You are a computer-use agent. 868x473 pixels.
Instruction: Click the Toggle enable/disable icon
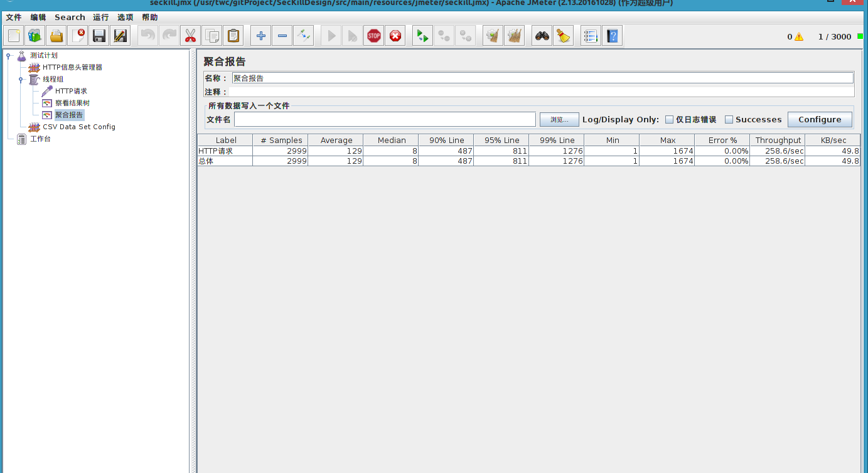pyautogui.click(x=304, y=36)
